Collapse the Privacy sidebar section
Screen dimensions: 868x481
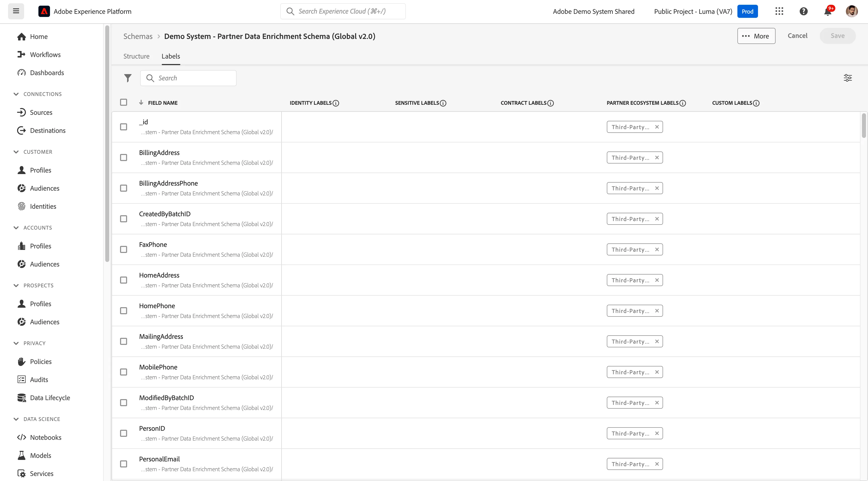[16, 343]
